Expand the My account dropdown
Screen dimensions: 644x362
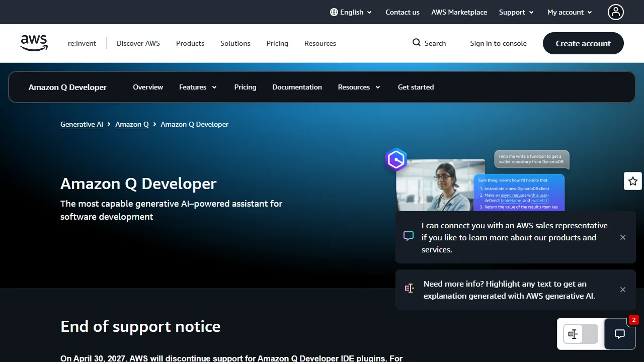coord(570,12)
